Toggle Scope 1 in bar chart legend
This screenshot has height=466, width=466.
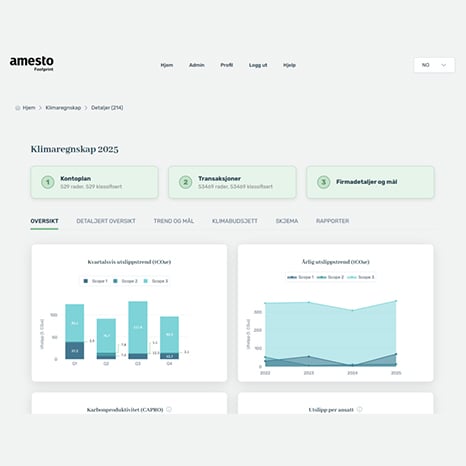(95, 281)
